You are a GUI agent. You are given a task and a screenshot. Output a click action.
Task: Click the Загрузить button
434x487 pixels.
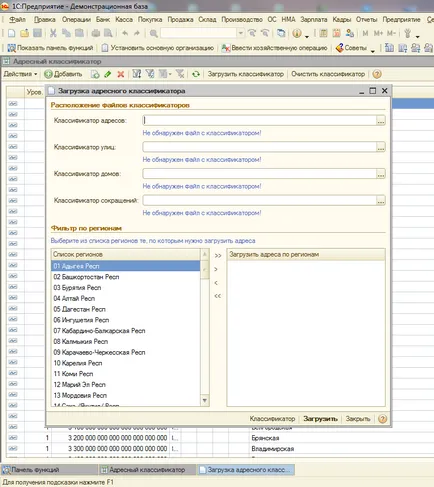[320, 419]
